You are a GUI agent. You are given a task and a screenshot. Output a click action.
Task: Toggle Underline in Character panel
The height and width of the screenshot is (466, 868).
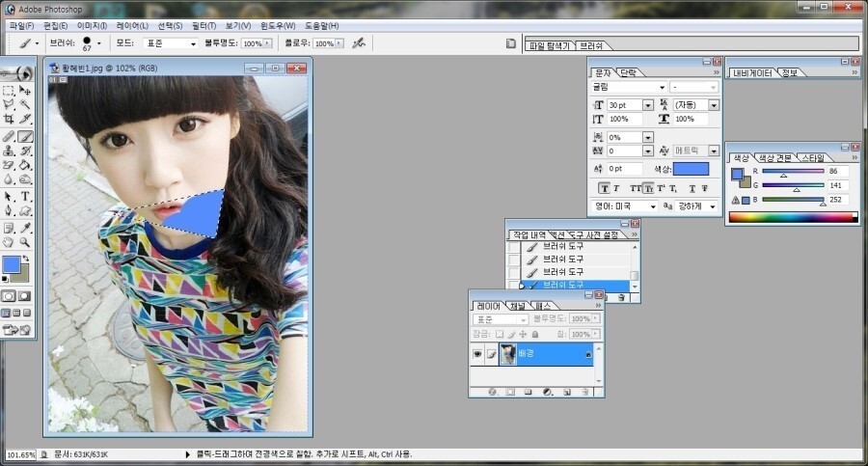[x=692, y=188]
